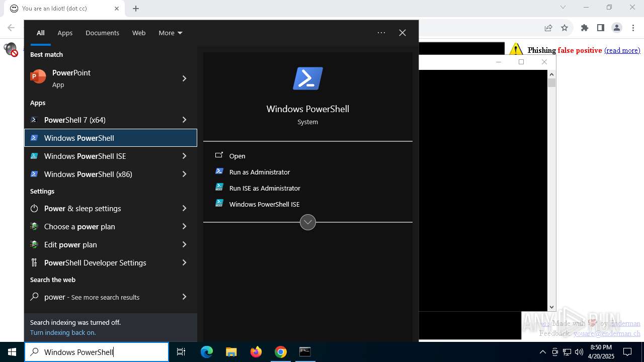Viewport: 644px width, 362px height.
Task: Open Chrome three-dot menu
Action: (633, 28)
